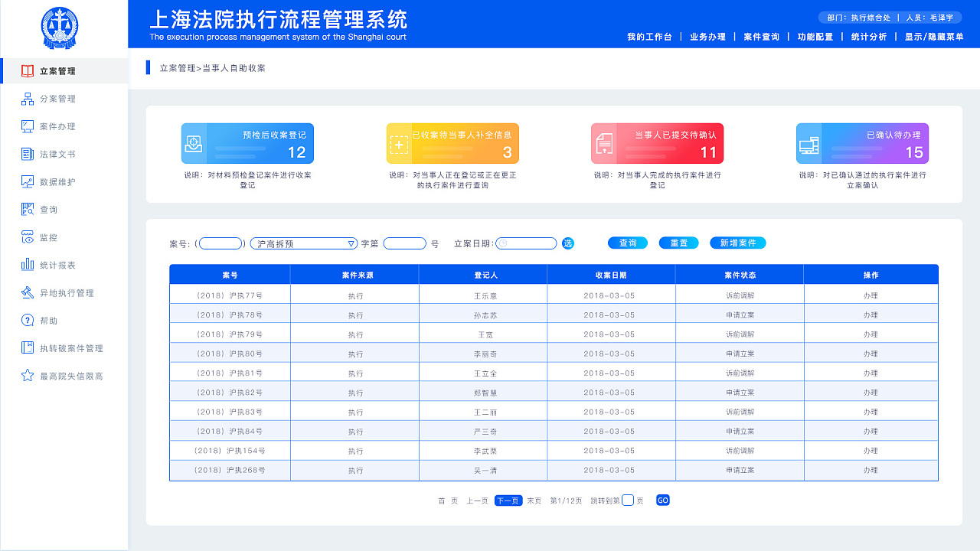Click the 选 button beside the date field

[567, 243]
